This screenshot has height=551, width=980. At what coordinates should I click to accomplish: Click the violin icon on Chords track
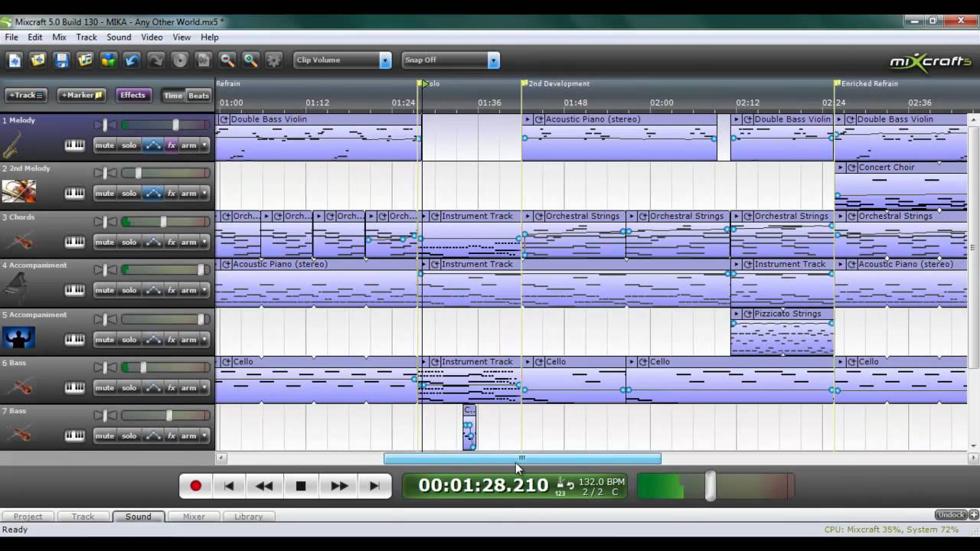point(18,240)
